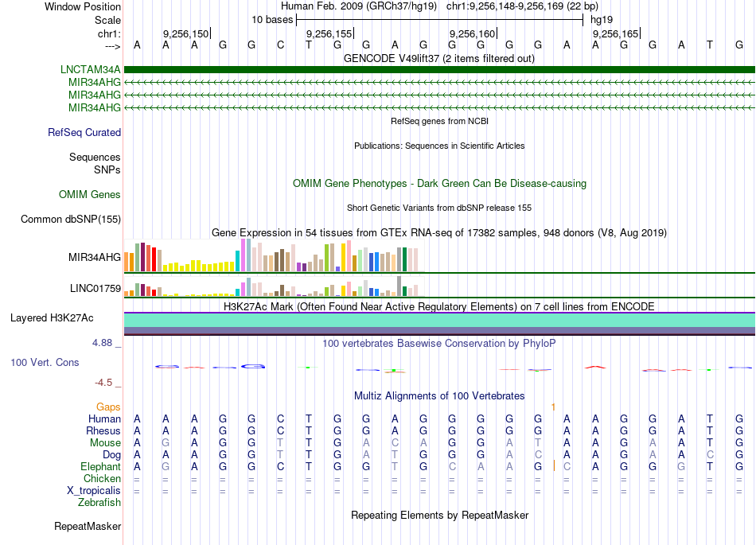Image resolution: width=756 pixels, height=545 pixels.
Task: Click the 9,256,150 ruler coordinate
Action: [x=185, y=33]
